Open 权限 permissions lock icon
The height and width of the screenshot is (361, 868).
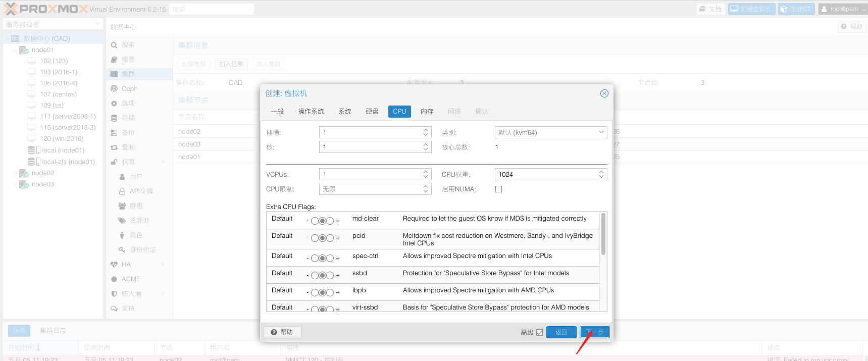[114, 162]
